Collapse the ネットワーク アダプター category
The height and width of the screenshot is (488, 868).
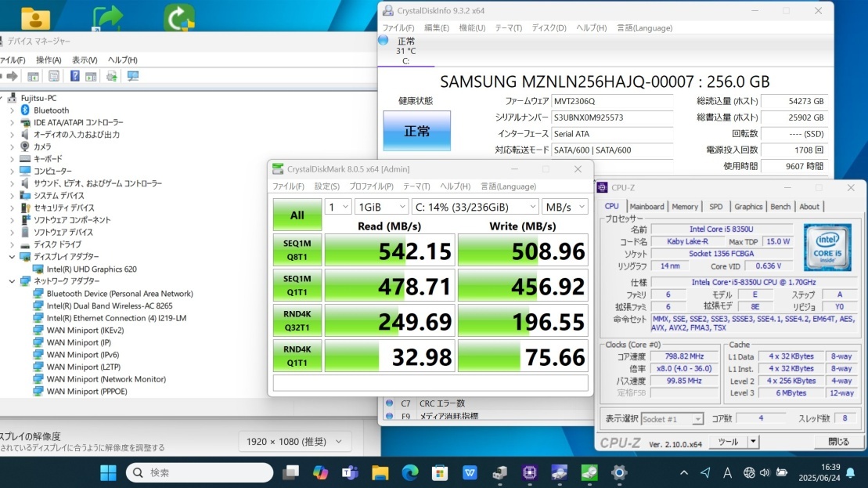tap(13, 281)
